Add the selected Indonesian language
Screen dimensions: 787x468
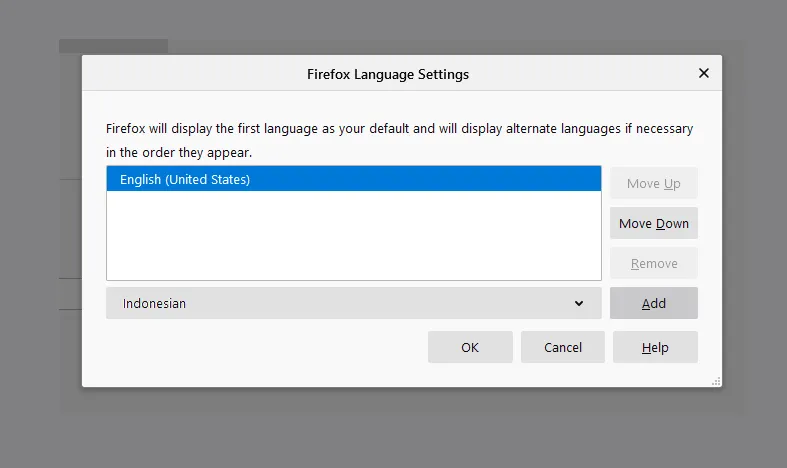pyautogui.click(x=653, y=303)
